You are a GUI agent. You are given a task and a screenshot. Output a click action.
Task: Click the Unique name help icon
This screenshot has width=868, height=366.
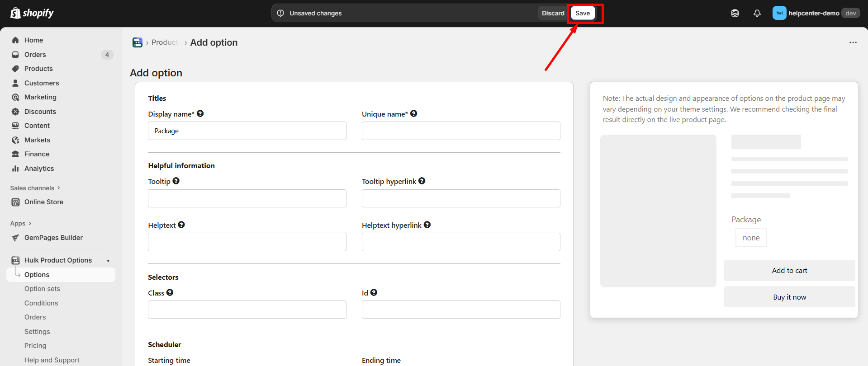(x=413, y=114)
